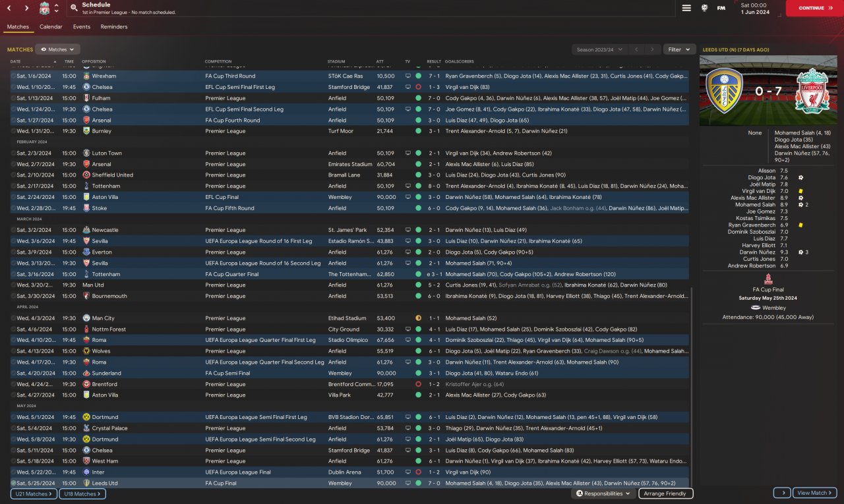Click the yellow card marker beside Virgil van Dijk
This screenshot has height=504, width=844.
click(800, 191)
